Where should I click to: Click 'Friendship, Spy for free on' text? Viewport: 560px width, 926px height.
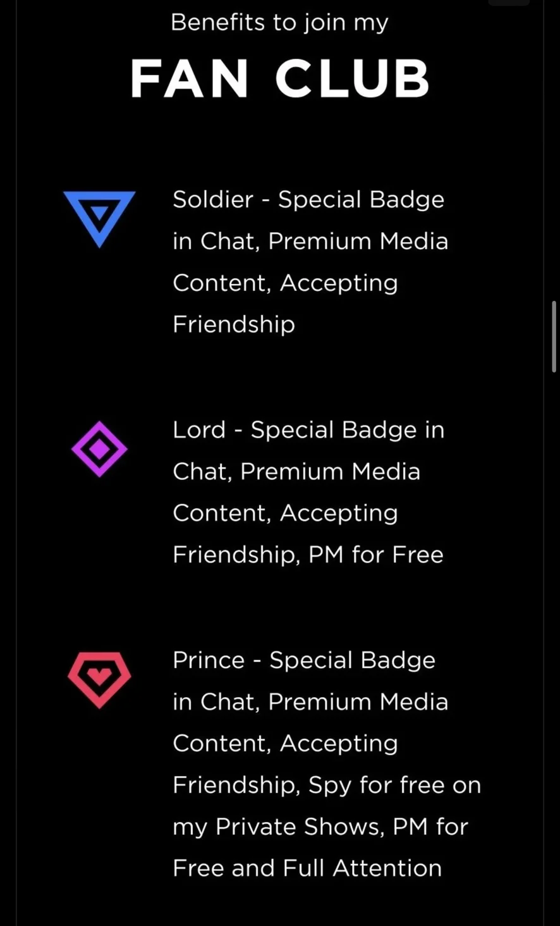pyautogui.click(x=327, y=785)
